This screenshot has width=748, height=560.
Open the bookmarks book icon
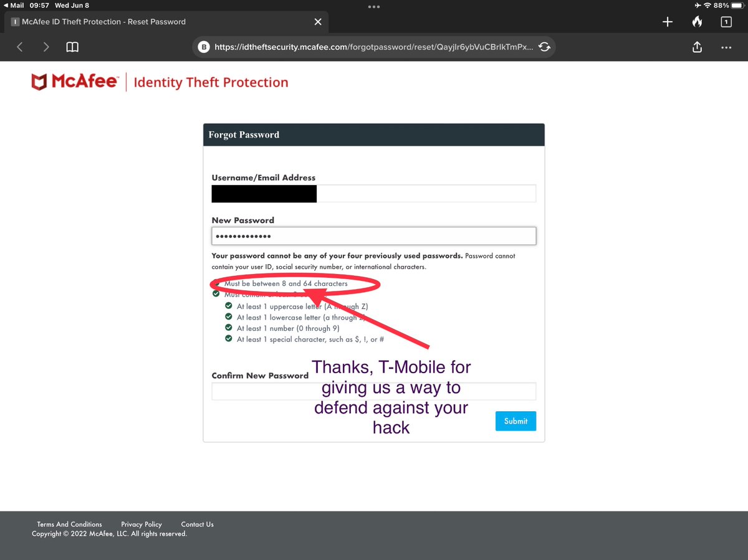click(72, 47)
